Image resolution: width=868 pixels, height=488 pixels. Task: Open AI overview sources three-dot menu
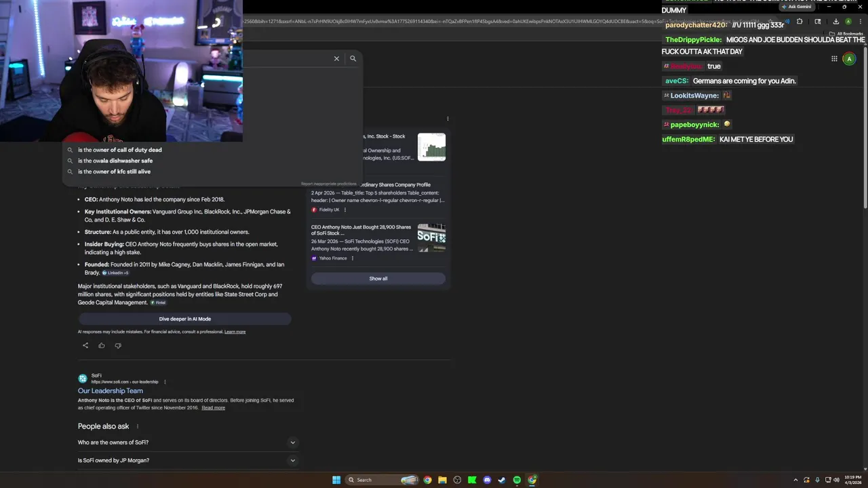pos(448,119)
